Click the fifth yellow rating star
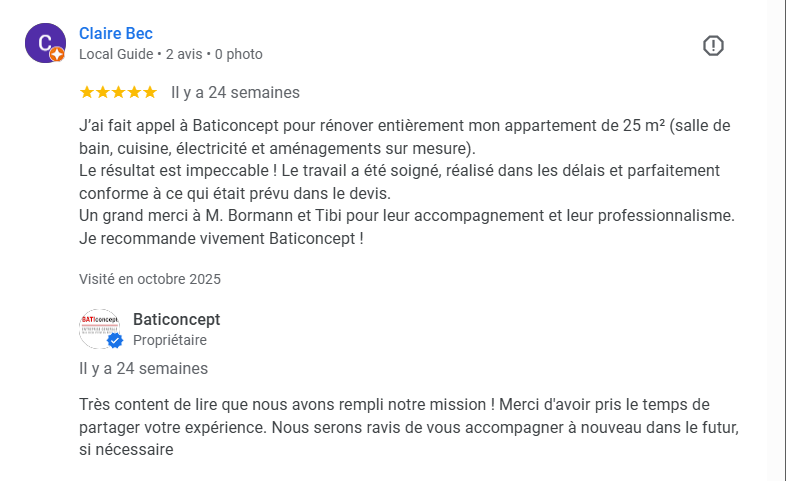Viewport: 786px width, 481px height. point(150,92)
